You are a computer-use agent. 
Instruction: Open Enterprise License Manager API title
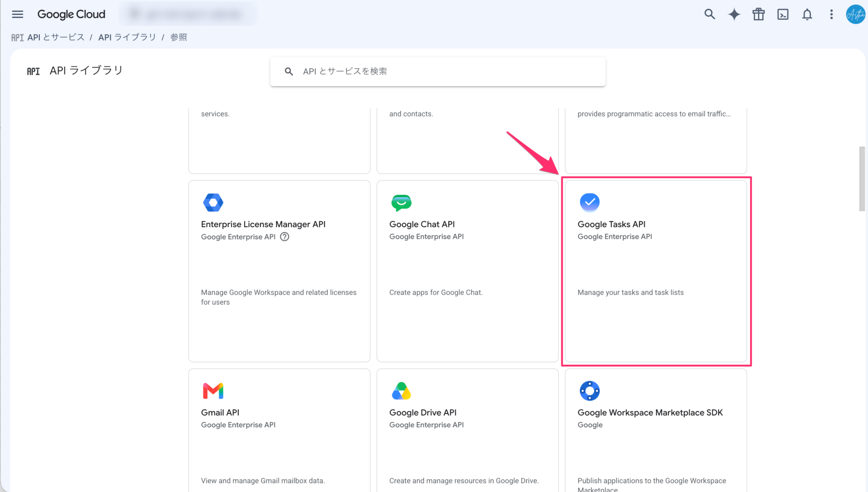[x=263, y=224]
